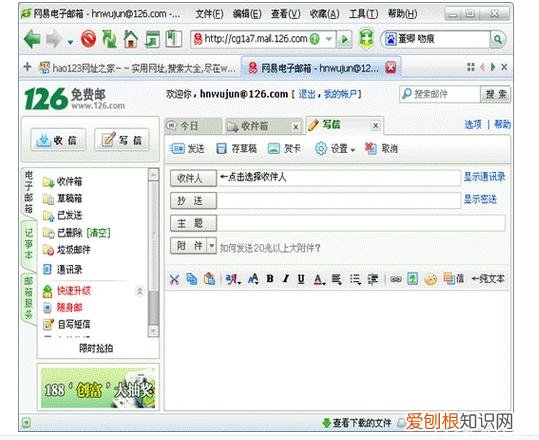Click into the 主题 subject field
This screenshot has height=440, width=539.
tap(361, 223)
